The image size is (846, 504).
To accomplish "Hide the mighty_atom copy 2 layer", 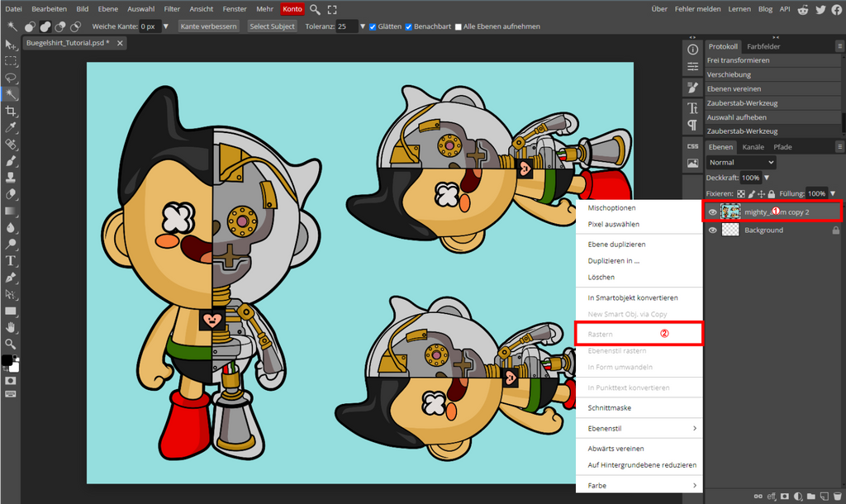I will (x=713, y=212).
